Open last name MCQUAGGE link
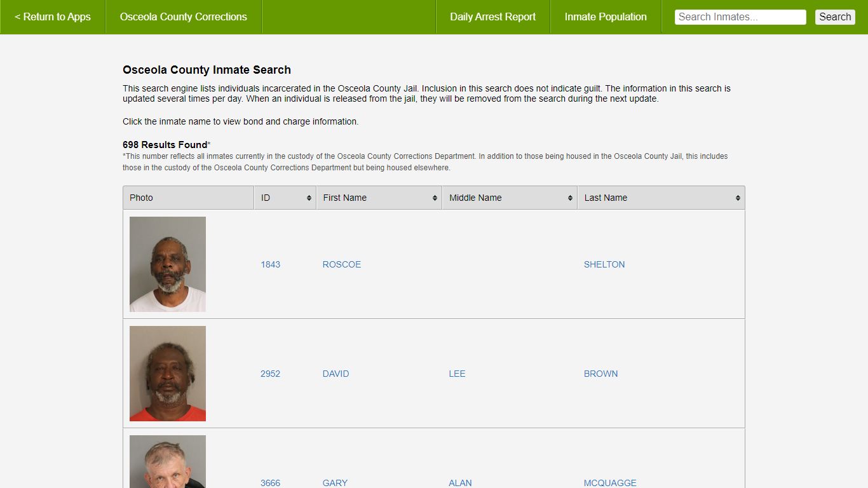Screen dimensions: 868x488 pyautogui.click(x=610, y=483)
